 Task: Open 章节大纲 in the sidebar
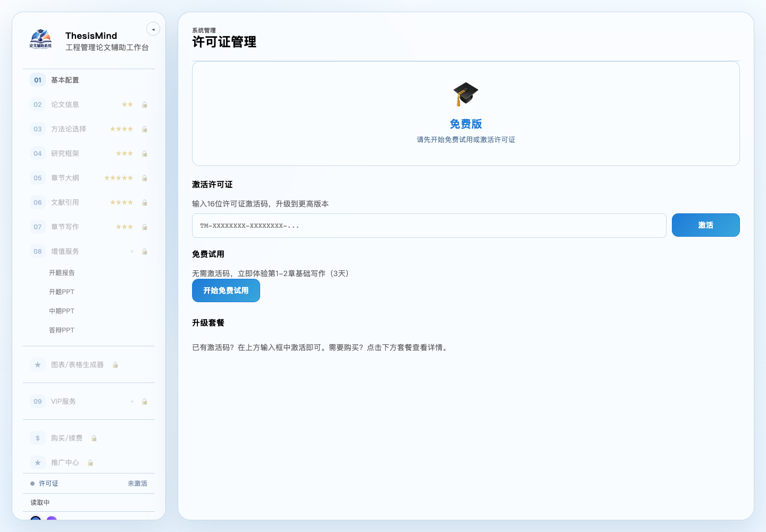(x=89, y=178)
